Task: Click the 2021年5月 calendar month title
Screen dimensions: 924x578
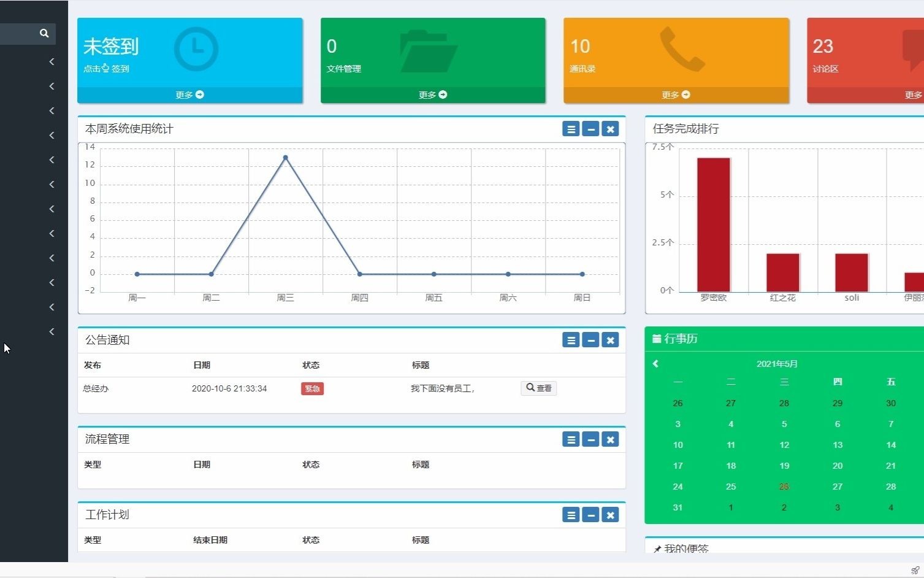Action: [x=777, y=364]
